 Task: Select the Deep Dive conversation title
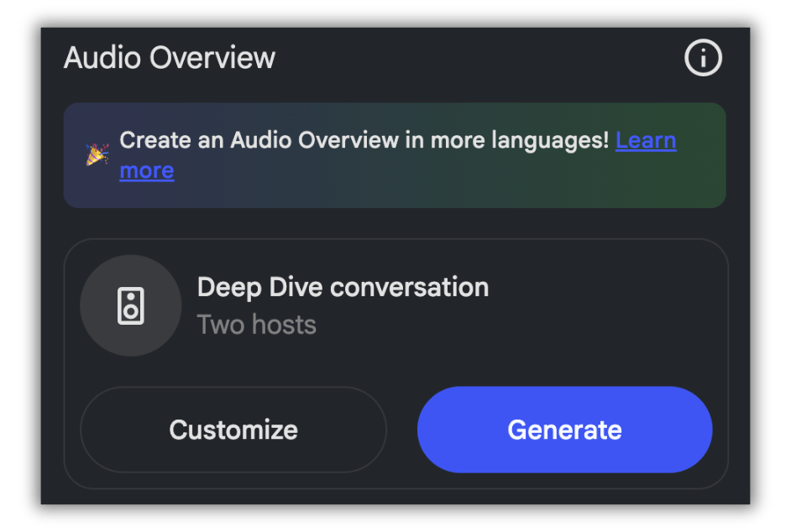pyautogui.click(x=343, y=288)
